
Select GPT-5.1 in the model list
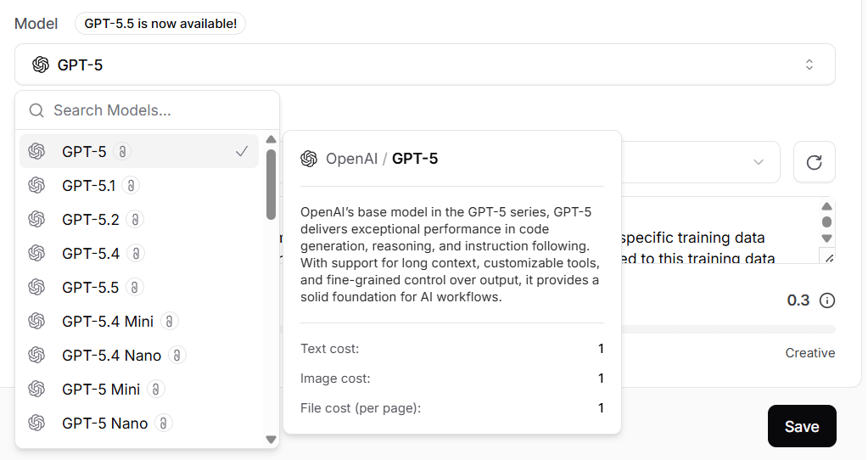click(x=139, y=185)
